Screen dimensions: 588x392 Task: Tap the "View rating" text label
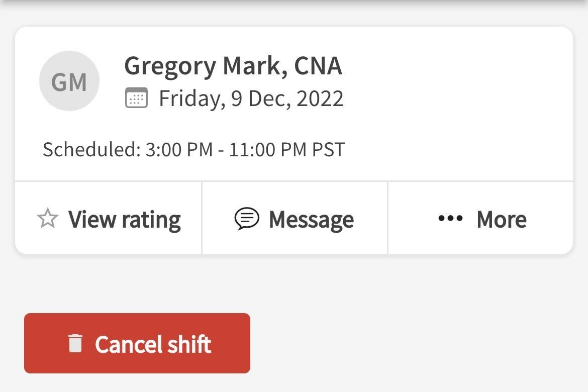pyautogui.click(x=124, y=220)
